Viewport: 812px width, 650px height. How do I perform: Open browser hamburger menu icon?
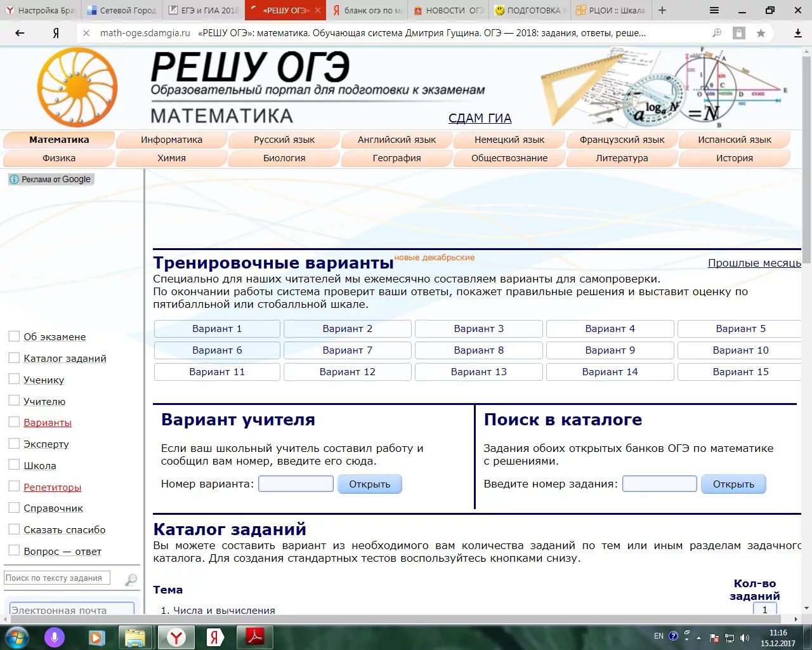714,10
